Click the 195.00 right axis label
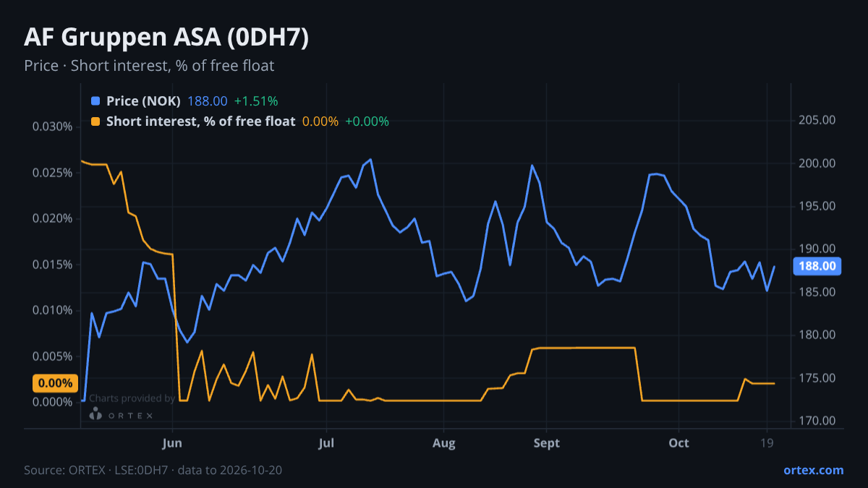 (x=818, y=206)
